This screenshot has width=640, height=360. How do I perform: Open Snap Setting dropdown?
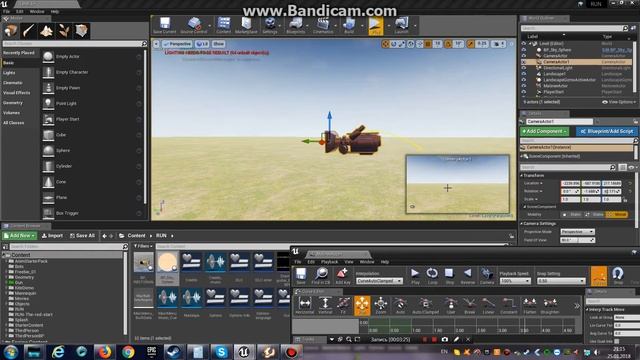point(561,281)
